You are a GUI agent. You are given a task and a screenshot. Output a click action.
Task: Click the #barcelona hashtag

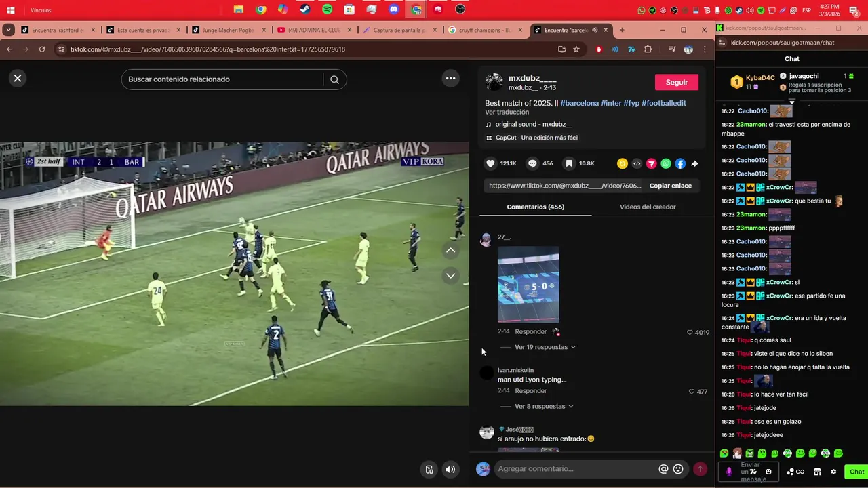[580, 103]
